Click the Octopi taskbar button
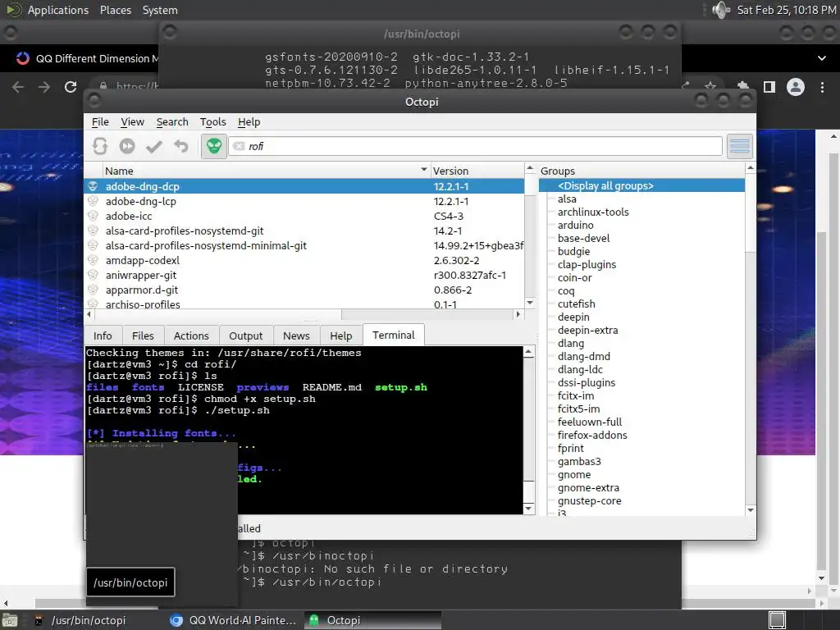 click(x=373, y=620)
